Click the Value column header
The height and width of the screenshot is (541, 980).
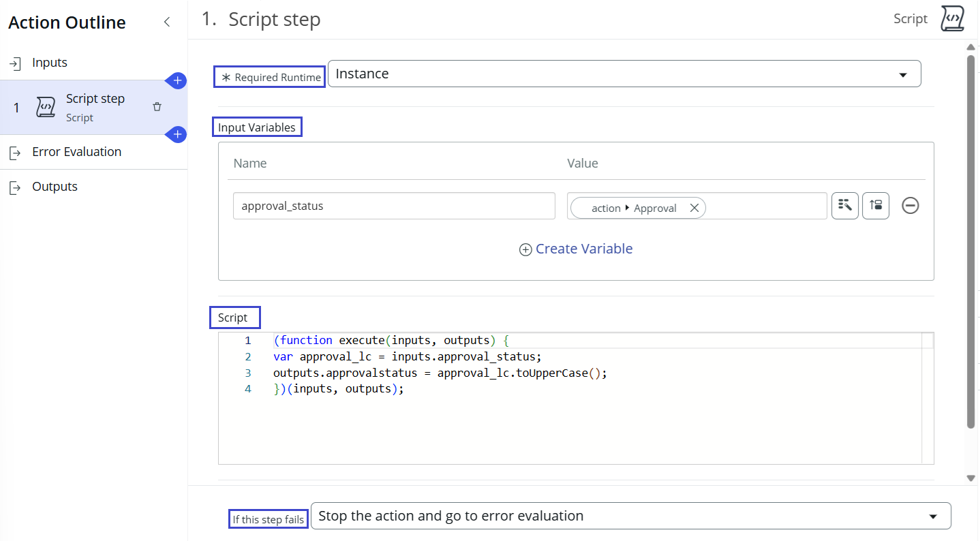coord(583,164)
